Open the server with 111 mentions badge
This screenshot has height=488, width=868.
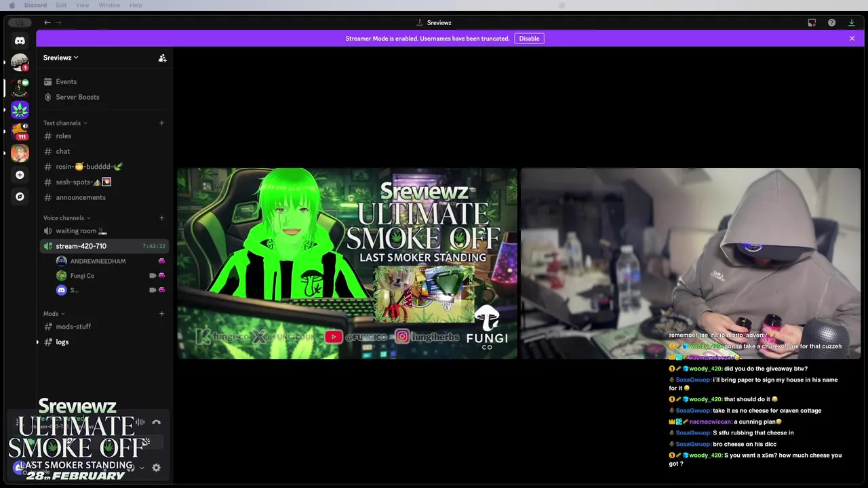point(20,131)
